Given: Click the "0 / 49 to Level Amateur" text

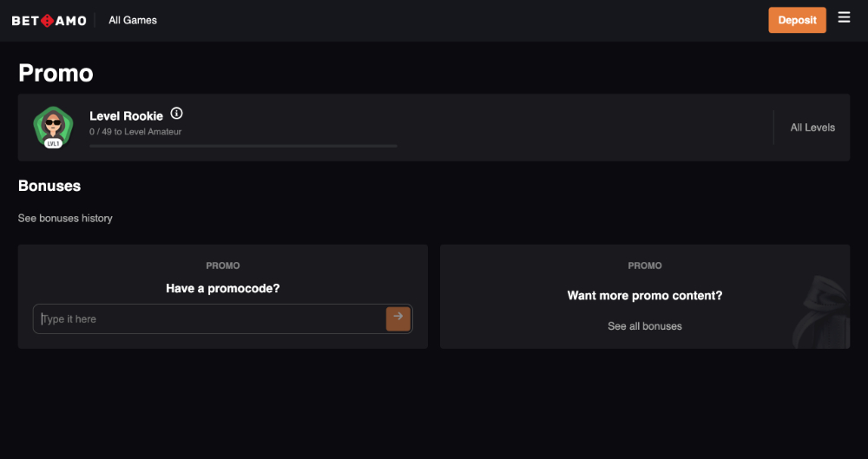Looking at the screenshot, I should [135, 132].
